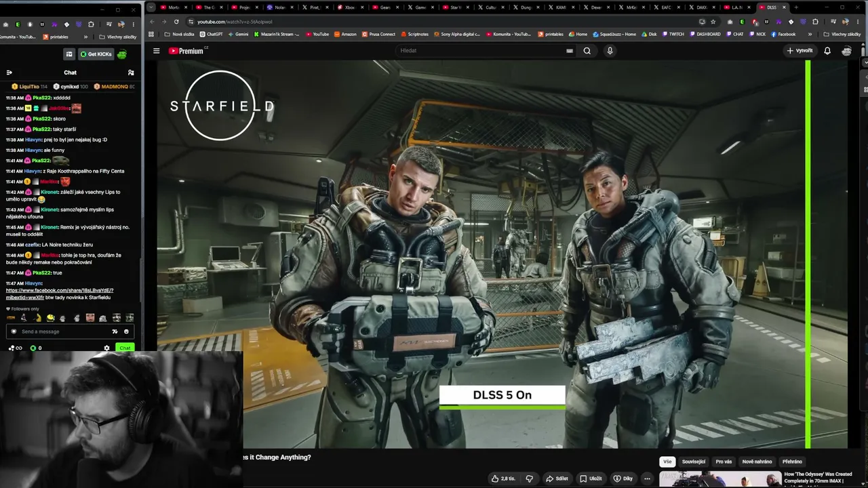The height and width of the screenshot is (488, 868).
Task: Open the Všechny záložky bookmarks folder
Action: pos(841,34)
